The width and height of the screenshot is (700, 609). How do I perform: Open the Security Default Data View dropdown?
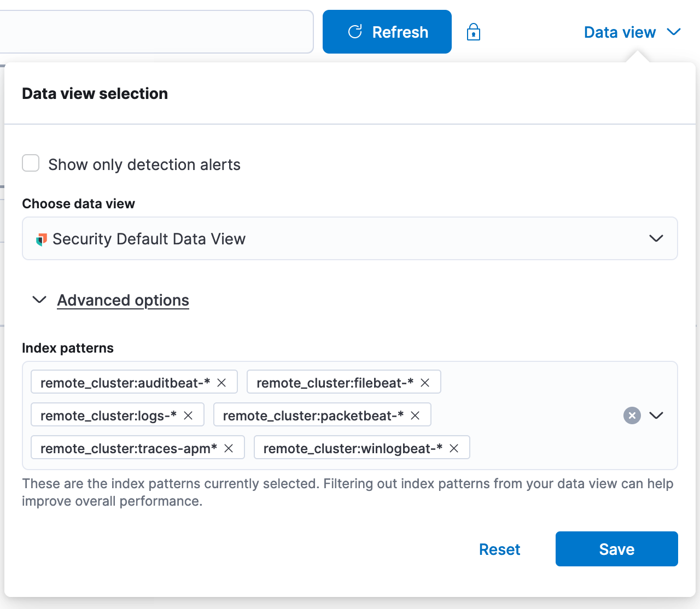click(x=349, y=239)
